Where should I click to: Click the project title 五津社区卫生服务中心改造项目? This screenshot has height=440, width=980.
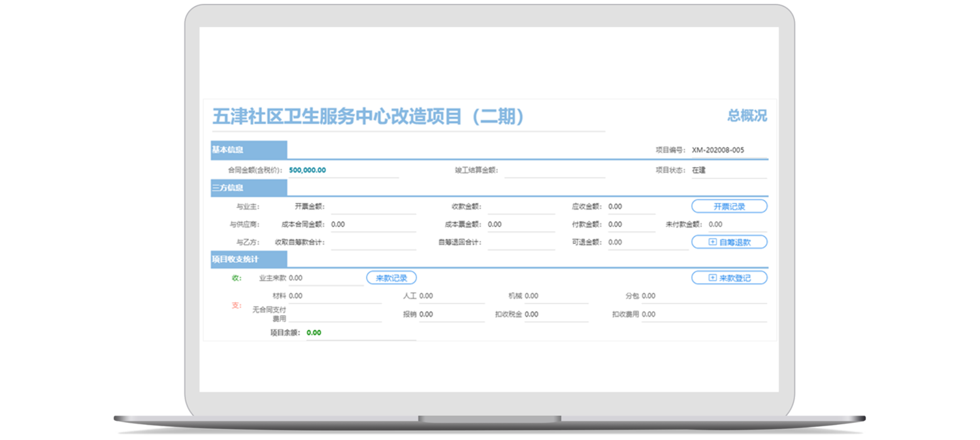[368, 116]
